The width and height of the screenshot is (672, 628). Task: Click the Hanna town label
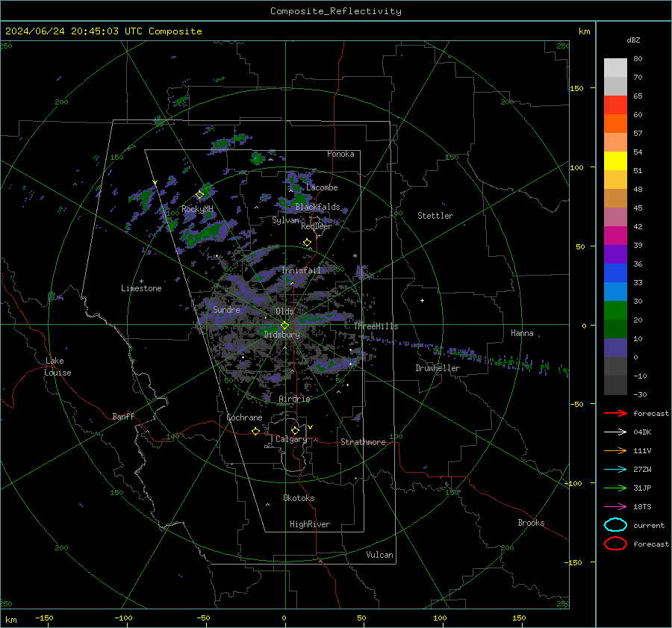click(522, 333)
